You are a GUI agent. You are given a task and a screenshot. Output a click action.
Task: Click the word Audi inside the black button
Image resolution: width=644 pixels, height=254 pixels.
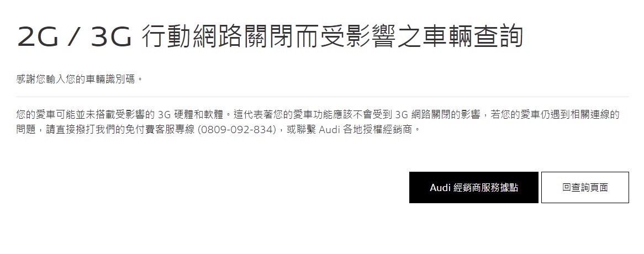click(440, 188)
